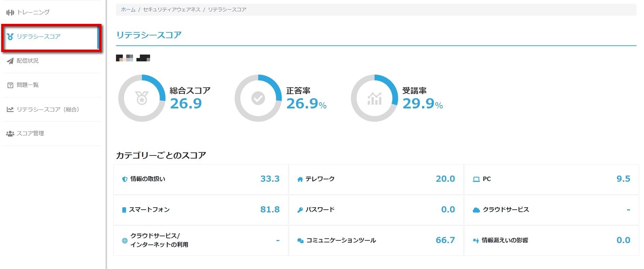Click the key icon beside パスワード
This screenshot has height=269, width=644.
click(300, 210)
